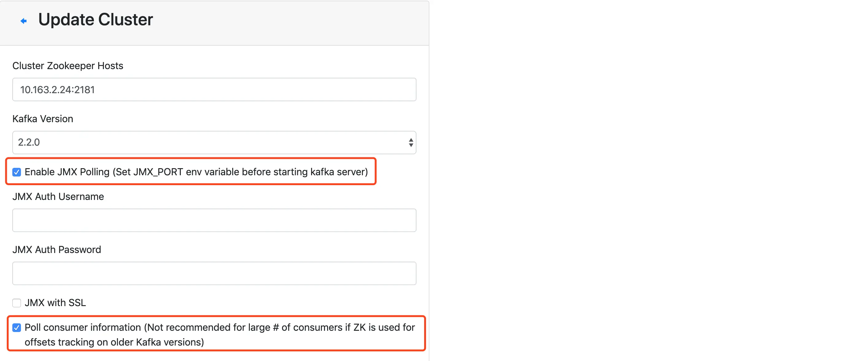Screen dimensions: 868x361
Task: Click the 2.2.0 version value
Action: [x=29, y=142]
